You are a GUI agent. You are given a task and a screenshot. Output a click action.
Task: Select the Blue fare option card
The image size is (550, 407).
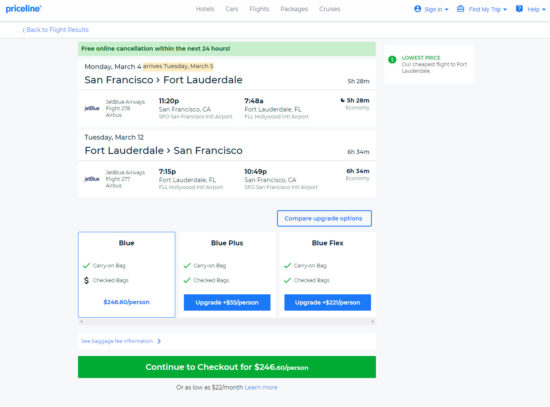click(x=127, y=274)
